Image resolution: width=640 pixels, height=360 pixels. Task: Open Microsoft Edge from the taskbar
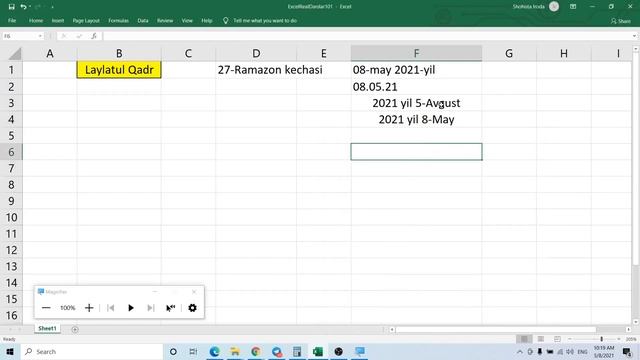[x=214, y=351]
